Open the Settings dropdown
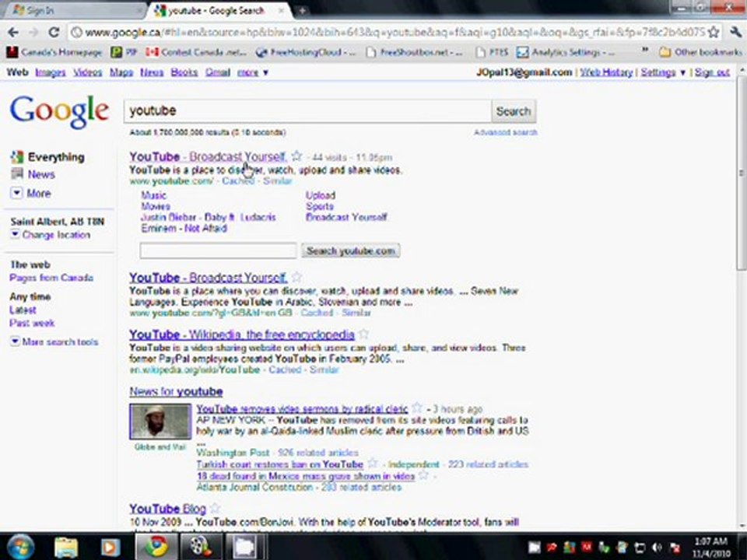The width and height of the screenshot is (747, 560). (x=663, y=72)
